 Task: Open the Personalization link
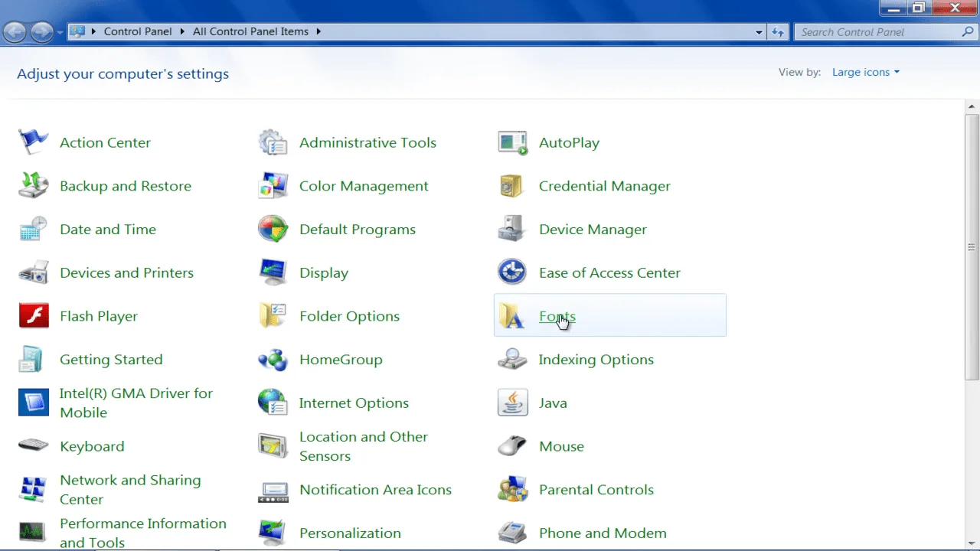pos(350,533)
